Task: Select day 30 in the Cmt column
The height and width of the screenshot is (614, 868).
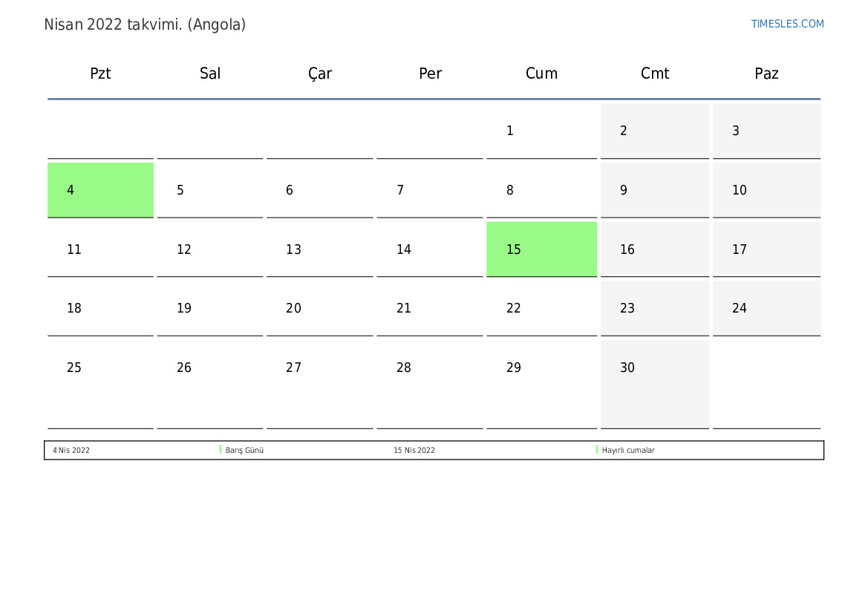Action: coord(654,384)
